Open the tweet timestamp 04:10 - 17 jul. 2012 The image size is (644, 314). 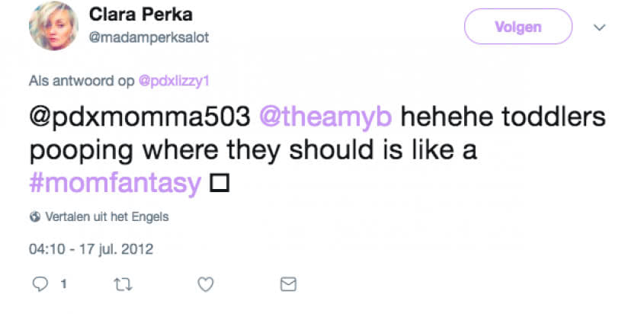[91, 248]
